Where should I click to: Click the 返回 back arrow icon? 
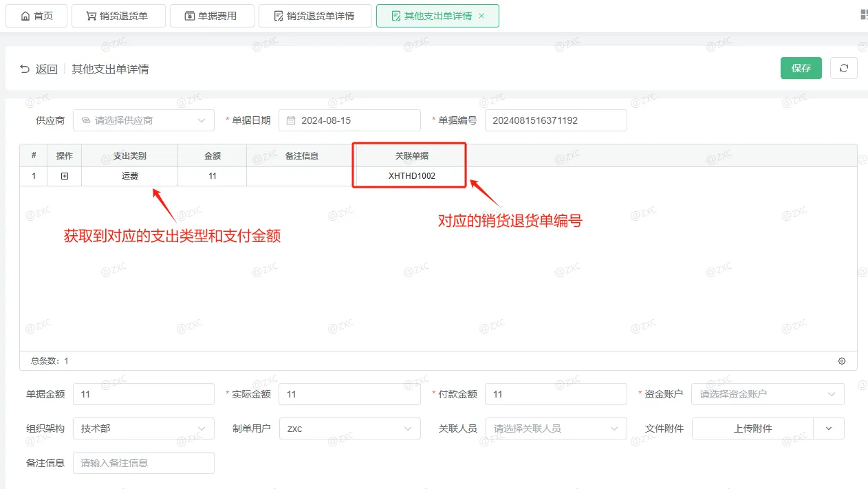(x=25, y=69)
